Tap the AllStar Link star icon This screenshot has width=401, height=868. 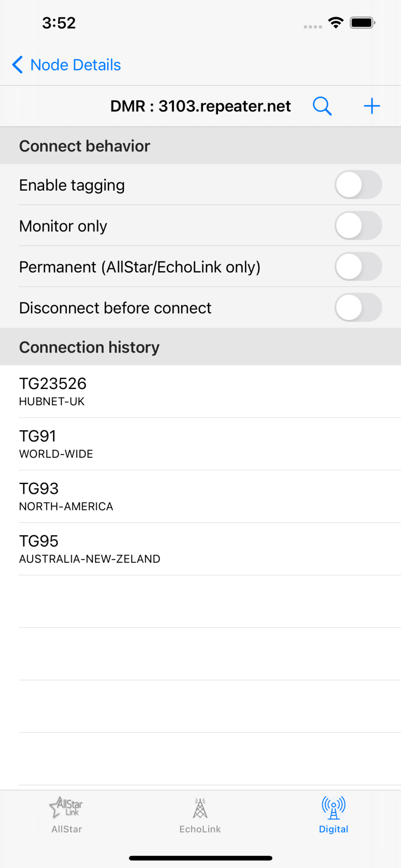[x=66, y=807]
